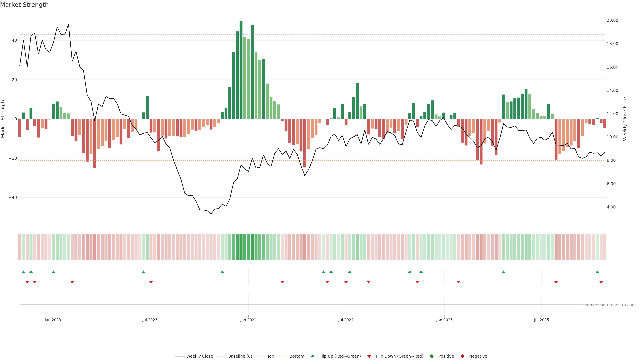Click the Jul 2025 x-axis label
The image size is (644, 362).
click(541, 320)
